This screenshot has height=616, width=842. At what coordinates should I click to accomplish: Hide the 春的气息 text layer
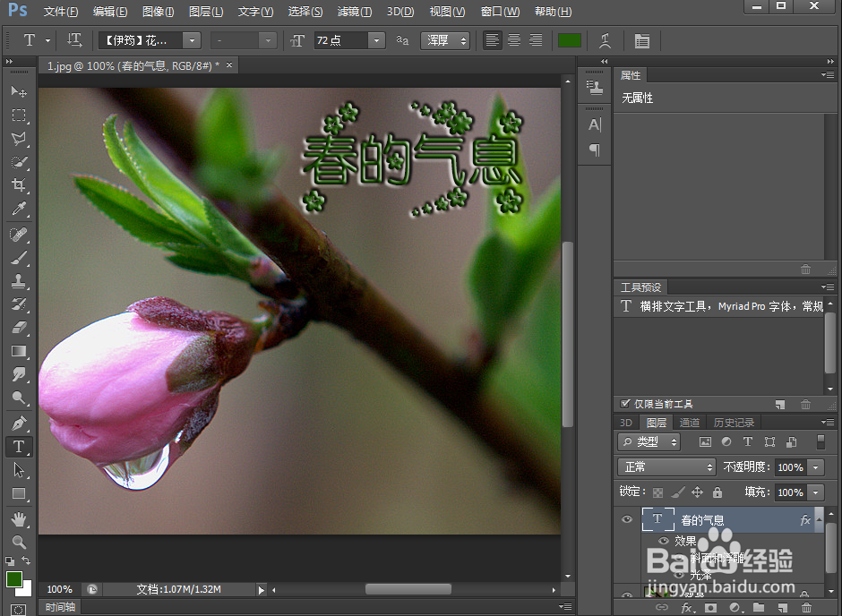(627, 519)
